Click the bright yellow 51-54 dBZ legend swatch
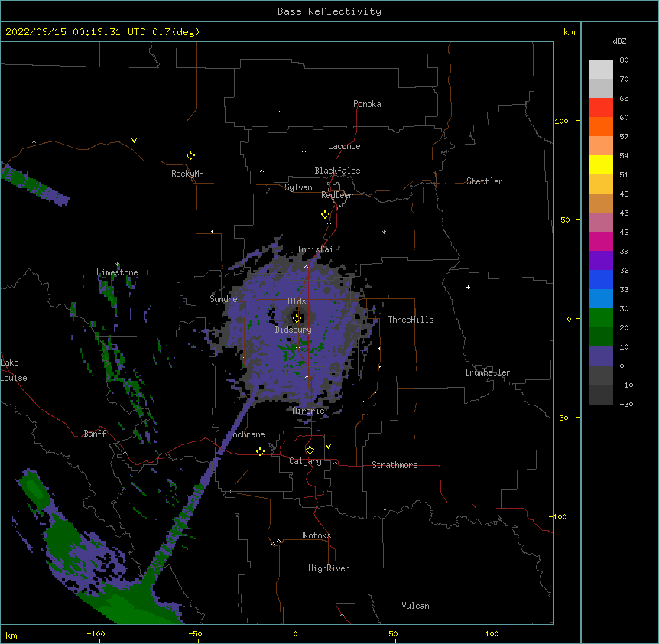The width and height of the screenshot is (659, 644). [601, 164]
